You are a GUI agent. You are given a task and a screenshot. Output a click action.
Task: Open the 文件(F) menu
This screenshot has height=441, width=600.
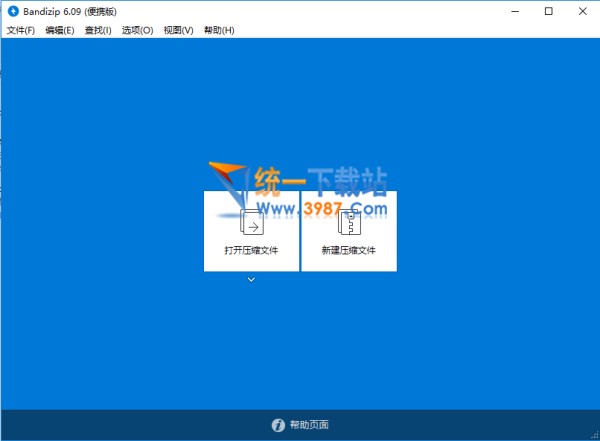coord(21,30)
